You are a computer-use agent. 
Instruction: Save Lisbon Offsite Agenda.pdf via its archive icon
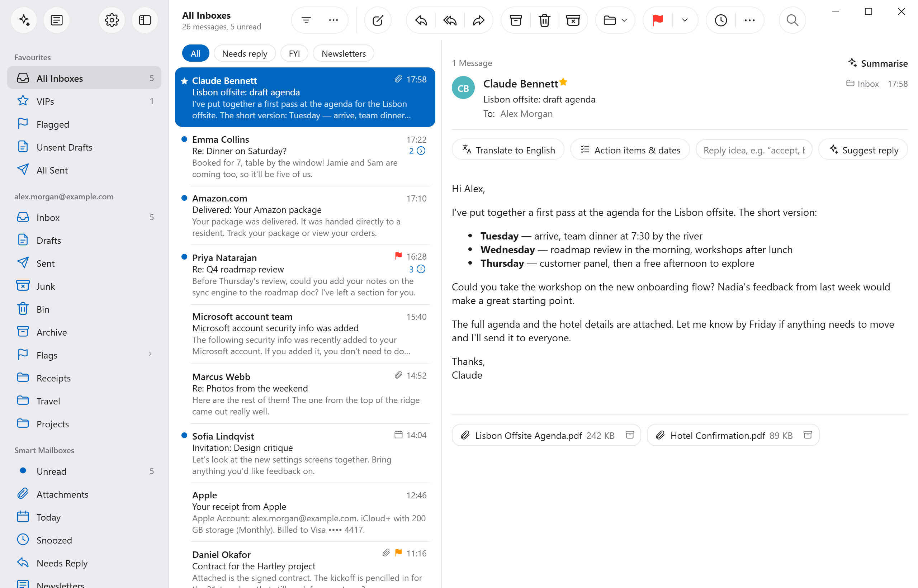tap(630, 435)
